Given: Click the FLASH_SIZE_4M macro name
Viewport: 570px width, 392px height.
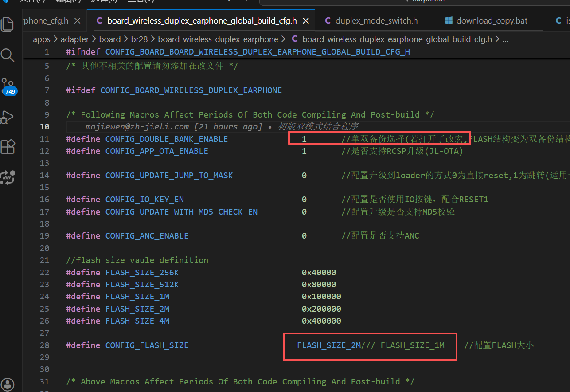Looking at the screenshot, I should pos(137,321).
